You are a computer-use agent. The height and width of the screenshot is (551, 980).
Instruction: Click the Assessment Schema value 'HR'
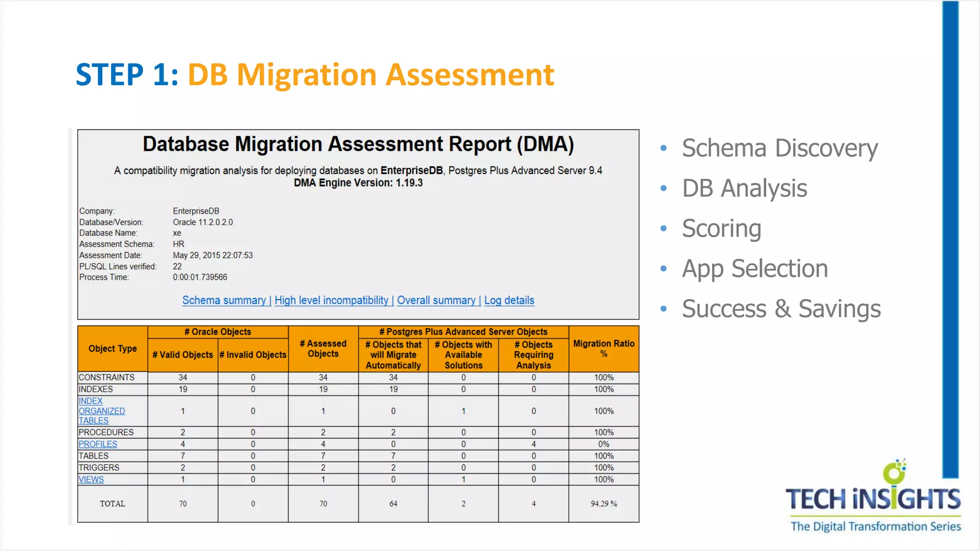click(178, 244)
